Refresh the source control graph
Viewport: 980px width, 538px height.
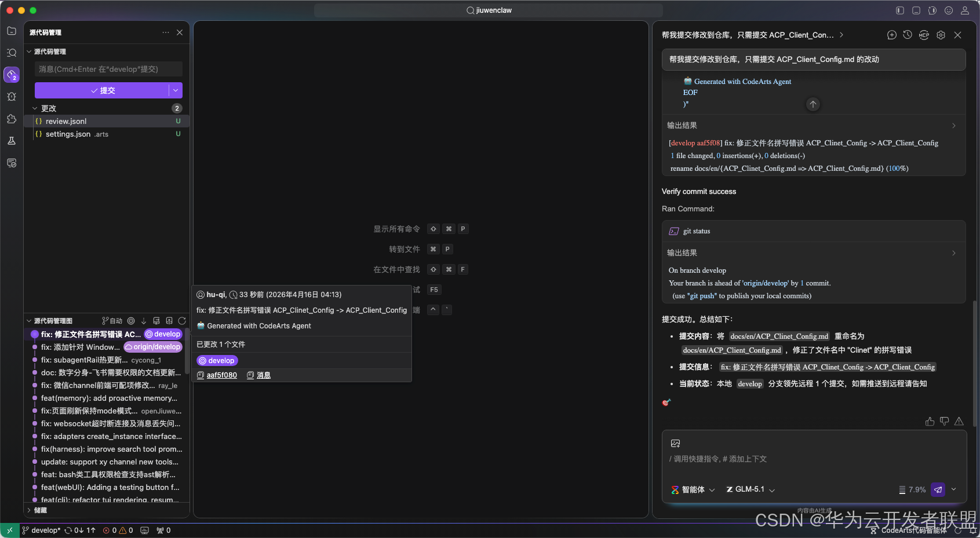[182, 321]
